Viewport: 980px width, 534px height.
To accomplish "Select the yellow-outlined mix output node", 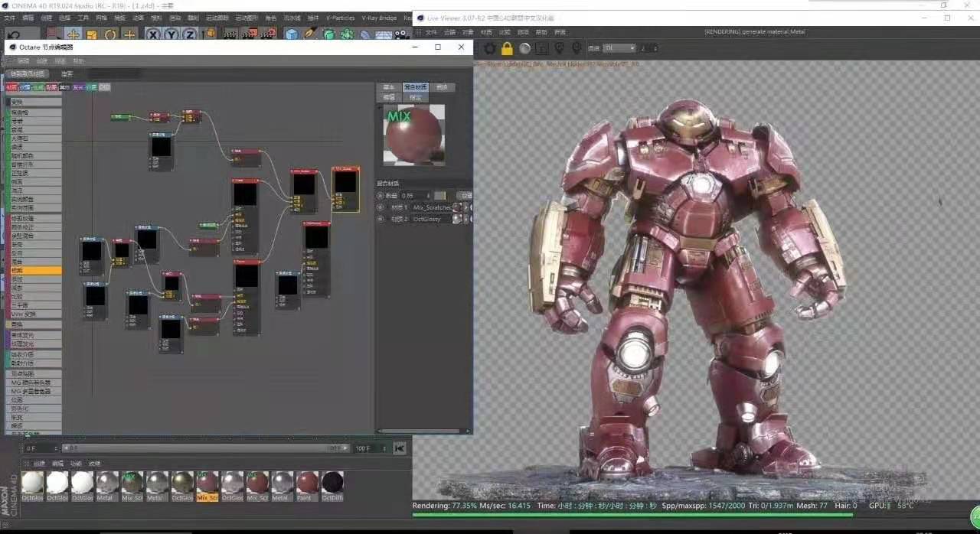I will coord(345,190).
